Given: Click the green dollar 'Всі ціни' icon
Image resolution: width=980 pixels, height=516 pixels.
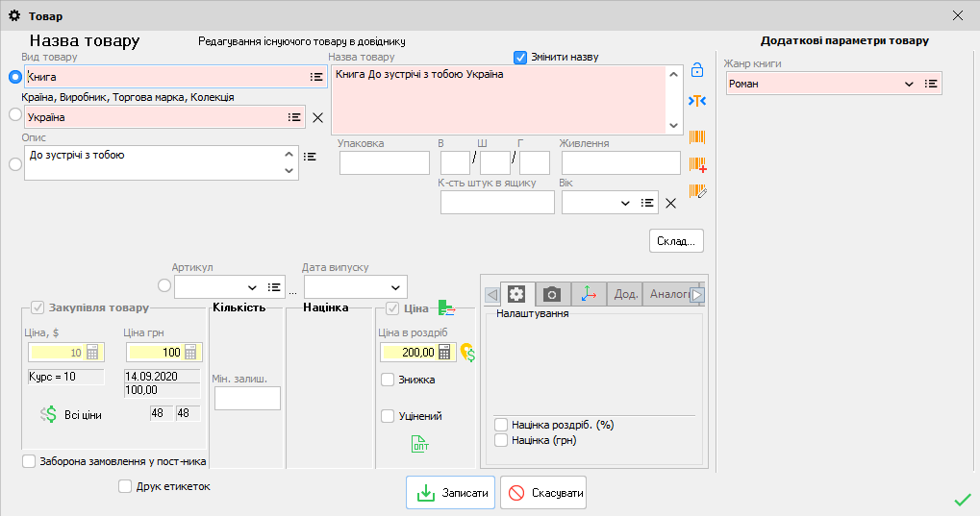Looking at the screenshot, I should click(49, 414).
